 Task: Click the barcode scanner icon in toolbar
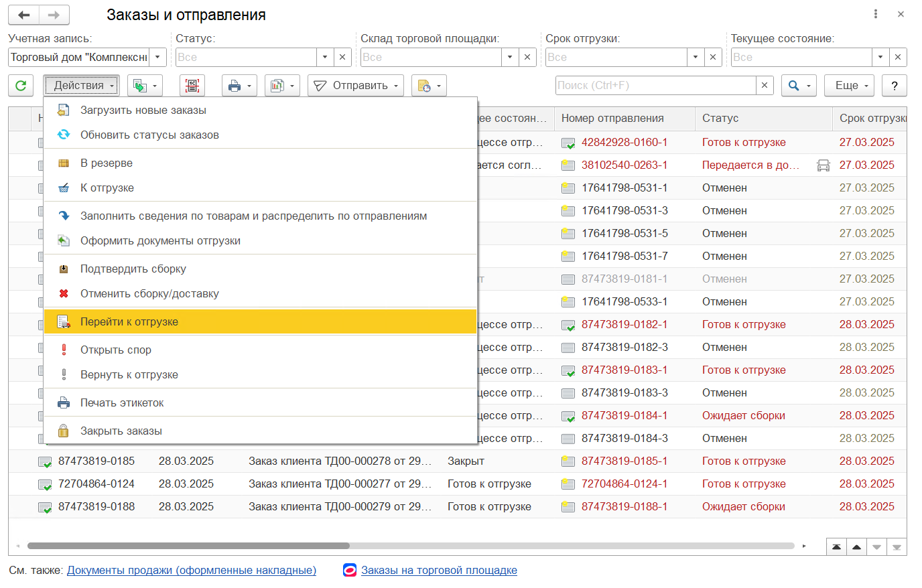192,86
